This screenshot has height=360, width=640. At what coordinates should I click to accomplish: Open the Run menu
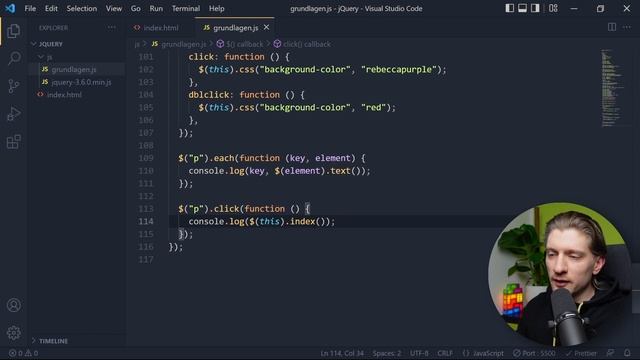pos(156,8)
